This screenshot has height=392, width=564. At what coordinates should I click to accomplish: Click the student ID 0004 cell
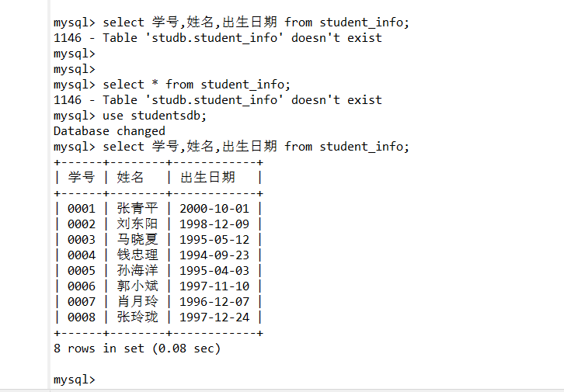click(82, 255)
